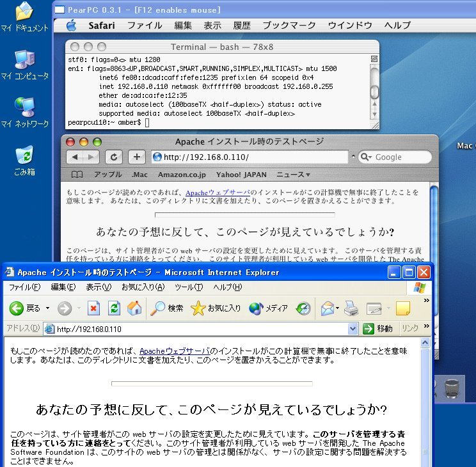Open the ファイル(F) menu in Internet Explorer
476x467 pixels.
click(x=24, y=287)
